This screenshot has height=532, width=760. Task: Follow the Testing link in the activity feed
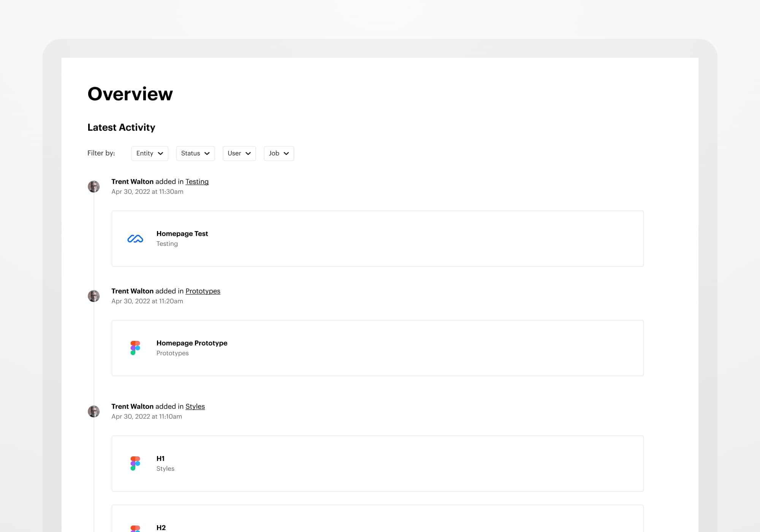click(x=197, y=182)
